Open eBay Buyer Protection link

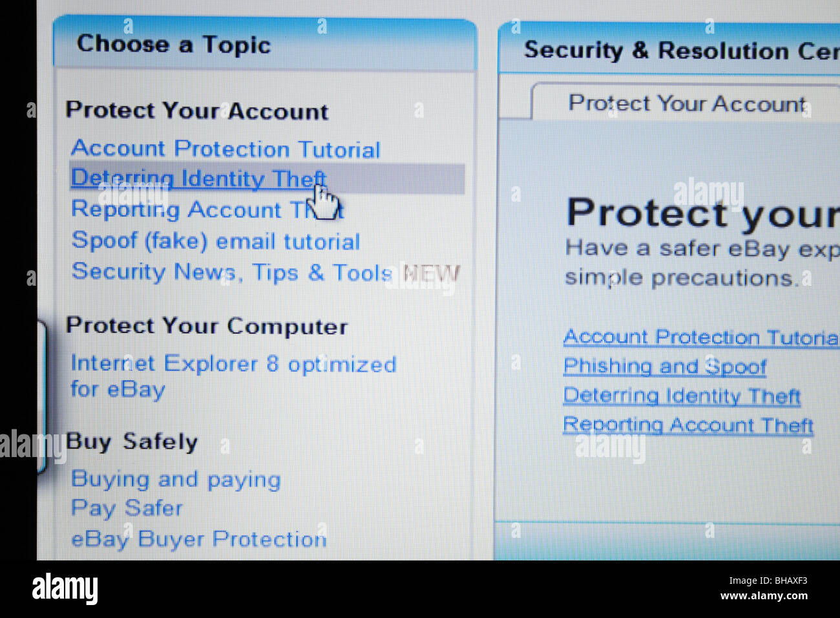click(x=198, y=539)
